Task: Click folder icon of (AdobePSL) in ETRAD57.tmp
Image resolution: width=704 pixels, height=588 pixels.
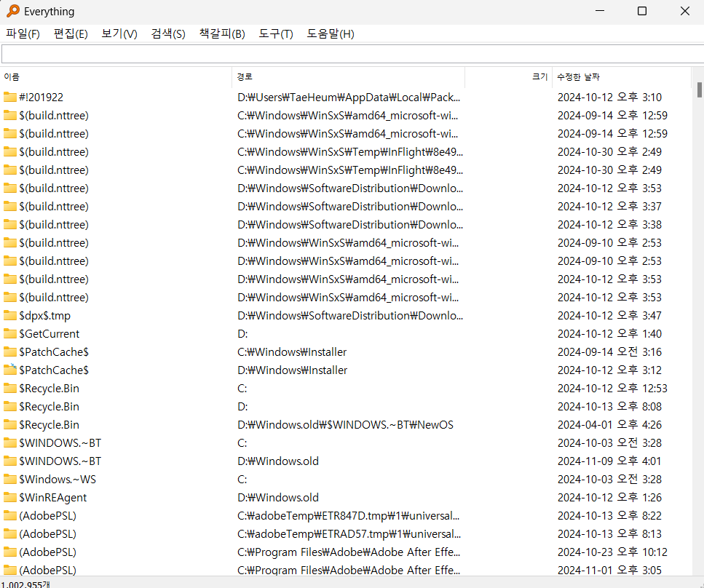Action: 10,533
